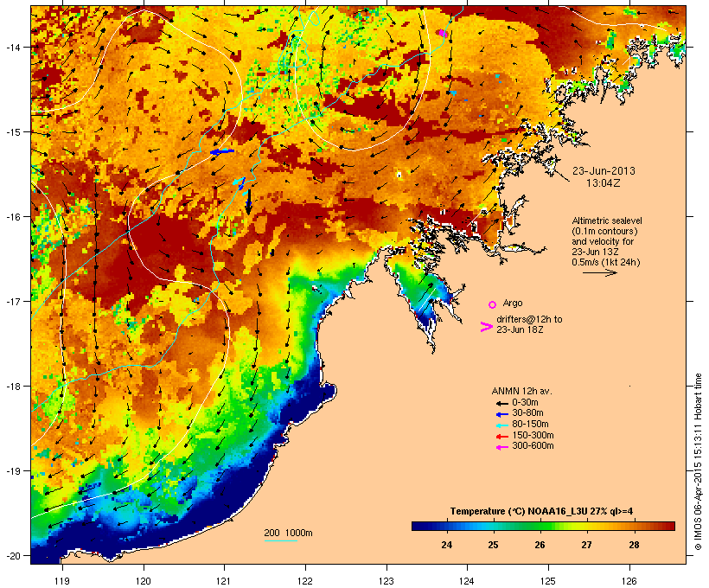
Task: Click the '80-150m' depth label
Action: (530, 425)
